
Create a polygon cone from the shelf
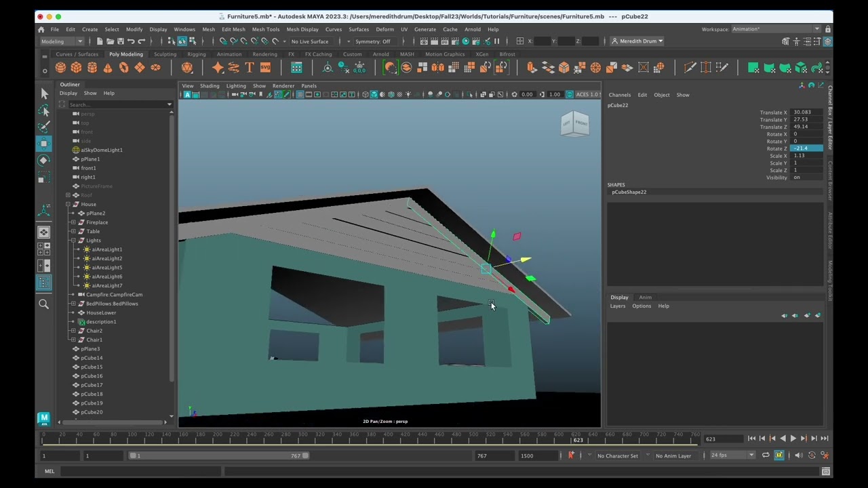pyautogui.click(x=108, y=67)
